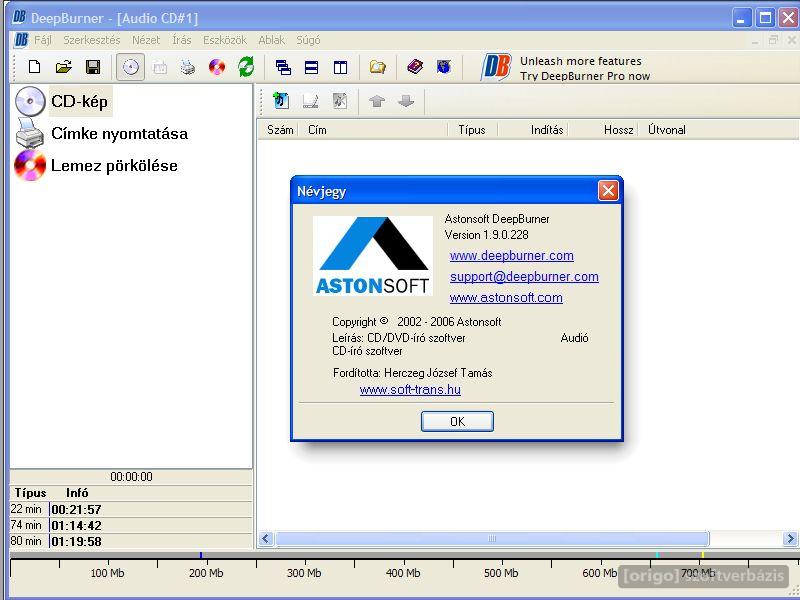Open the help book icon
The image size is (800, 600).
tap(415, 67)
